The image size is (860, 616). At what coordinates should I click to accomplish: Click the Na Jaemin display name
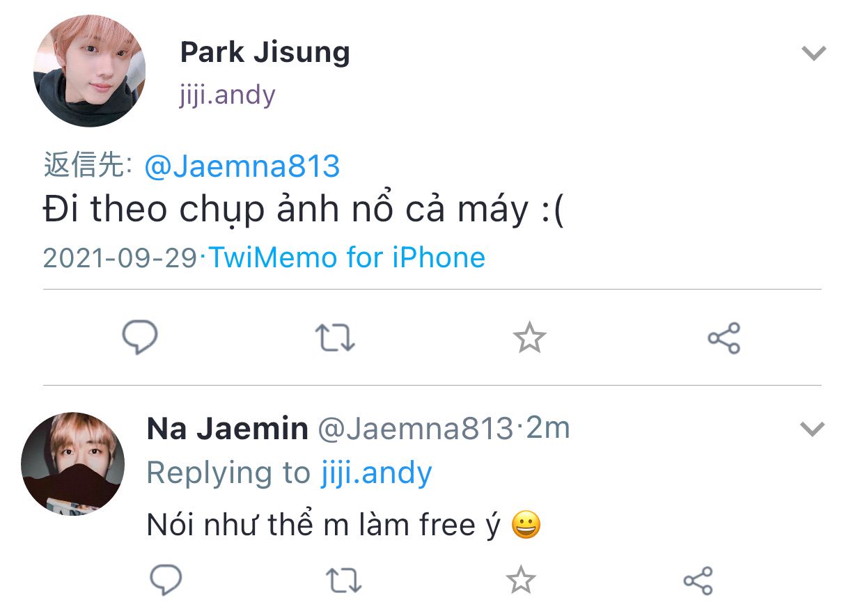point(227,428)
